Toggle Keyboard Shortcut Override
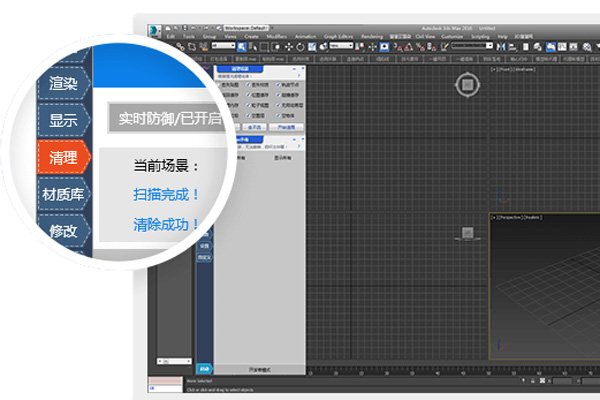Screen dimensions: 600x400 pos(384,46)
